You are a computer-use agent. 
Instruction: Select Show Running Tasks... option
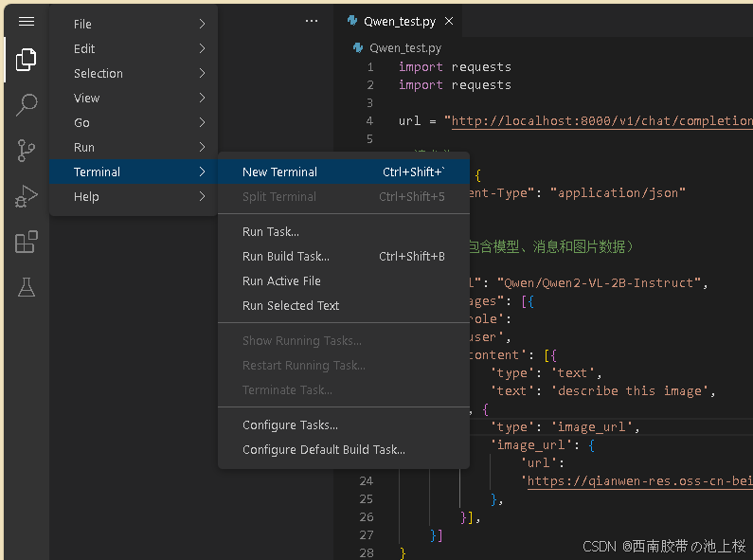point(344,340)
